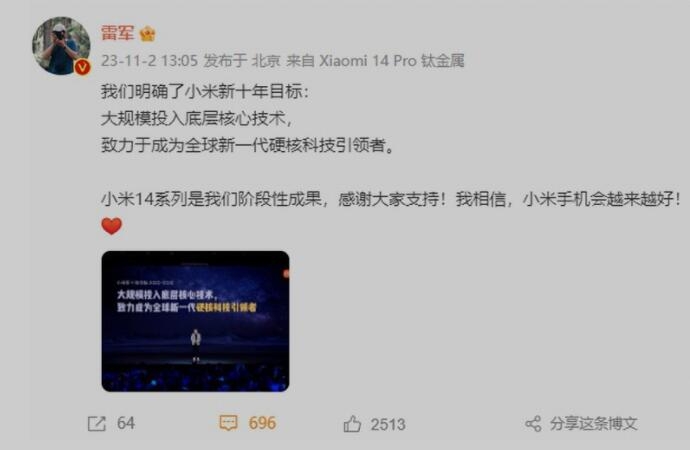This screenshot has width=690, height=450.
Task: Click the 小米14系列是我们阶段性成果 paragraph
Action: (x=391, y=199)
